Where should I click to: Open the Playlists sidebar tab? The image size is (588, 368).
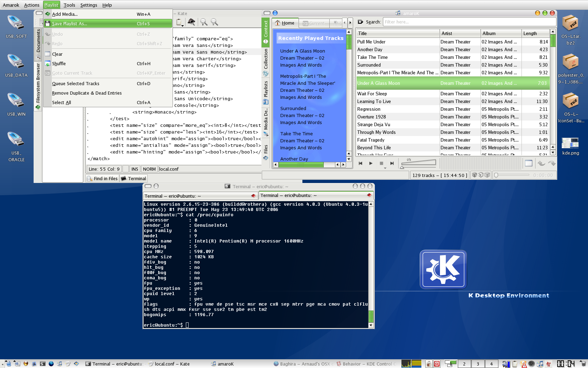pos(266,92)
